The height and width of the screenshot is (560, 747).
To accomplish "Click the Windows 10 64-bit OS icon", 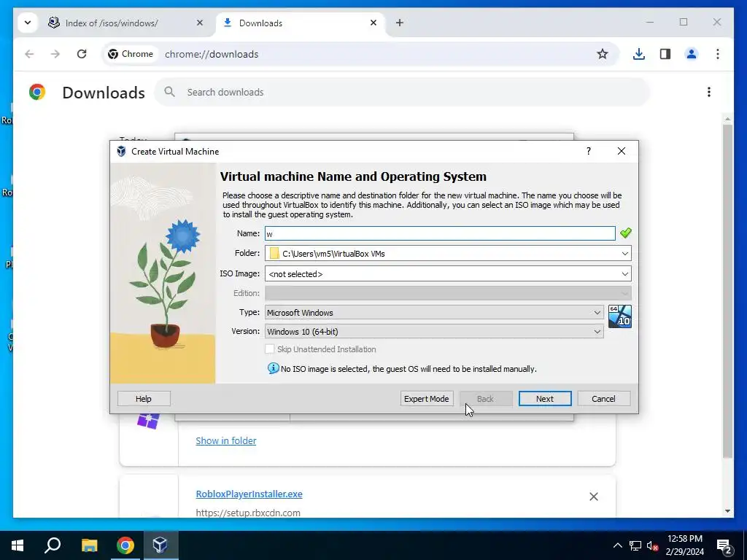I will pos(620,316).
